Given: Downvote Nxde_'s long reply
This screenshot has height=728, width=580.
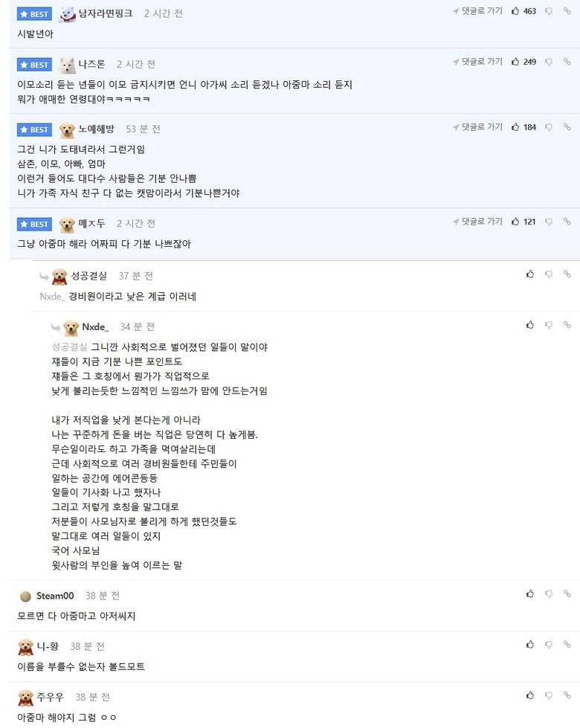Looking at the screenshot, I should point(549,325).
